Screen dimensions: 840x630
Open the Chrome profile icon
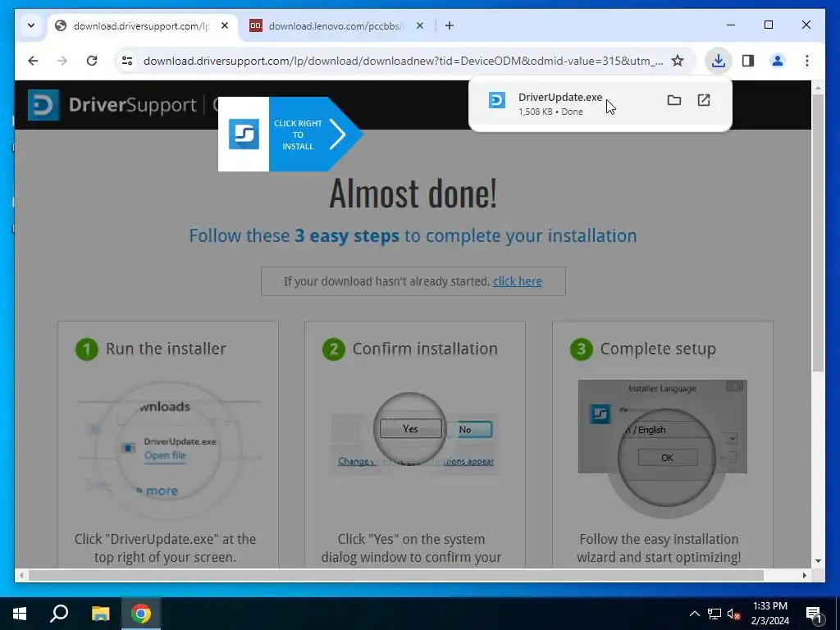[778, 61]
